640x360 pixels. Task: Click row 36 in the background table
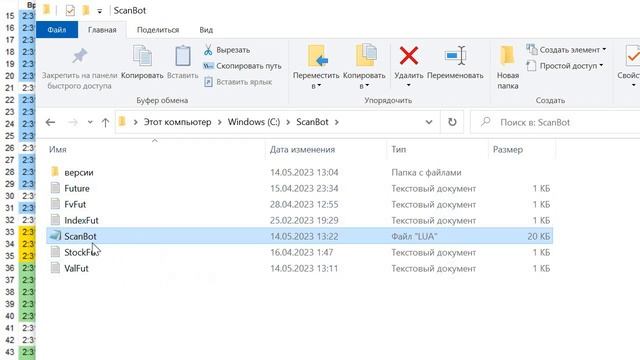pyautogui.click(x=18, y=268)
